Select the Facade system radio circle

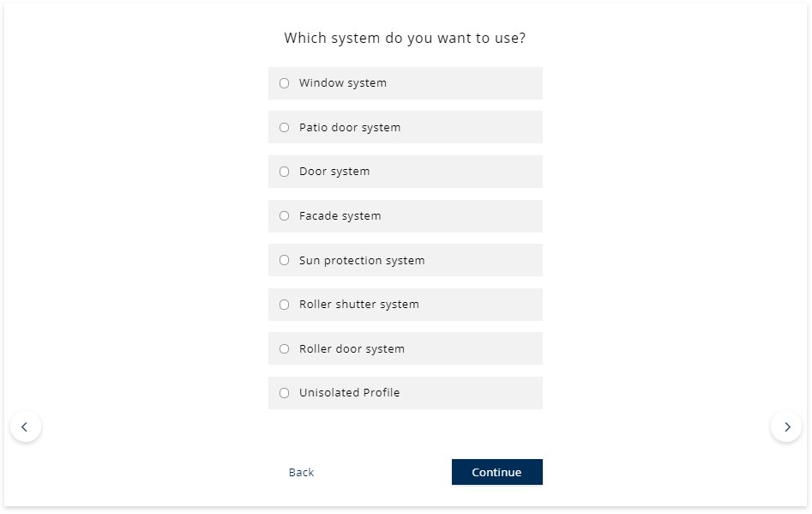coord(285,216)
